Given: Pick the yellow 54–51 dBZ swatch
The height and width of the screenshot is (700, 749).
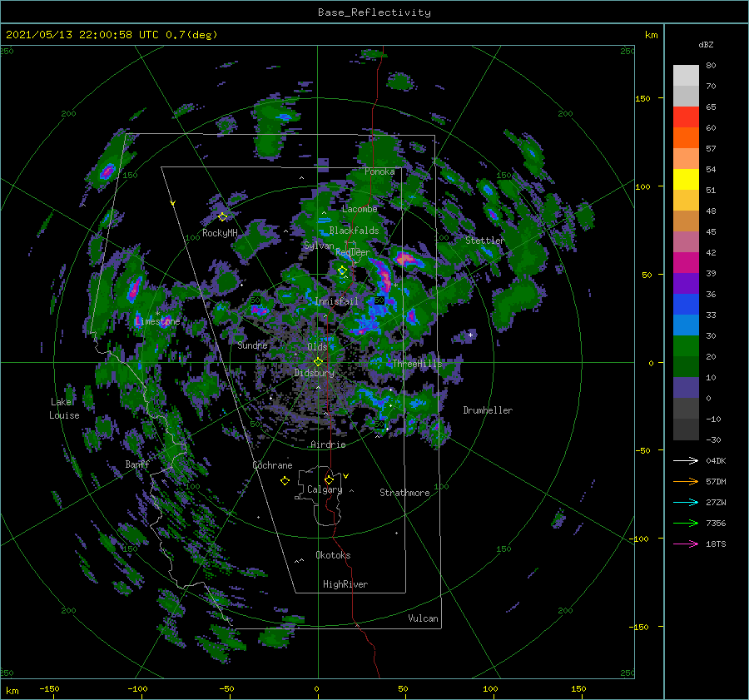Looking at the screenshot, I should coord(686,180).
